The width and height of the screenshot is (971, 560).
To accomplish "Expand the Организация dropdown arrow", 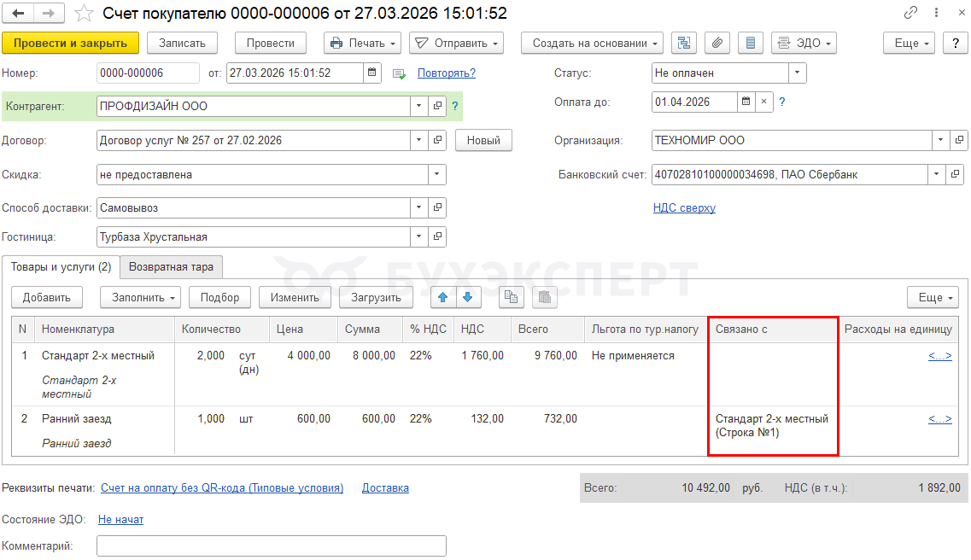I will pyautogui.click(x=940, y=141).
